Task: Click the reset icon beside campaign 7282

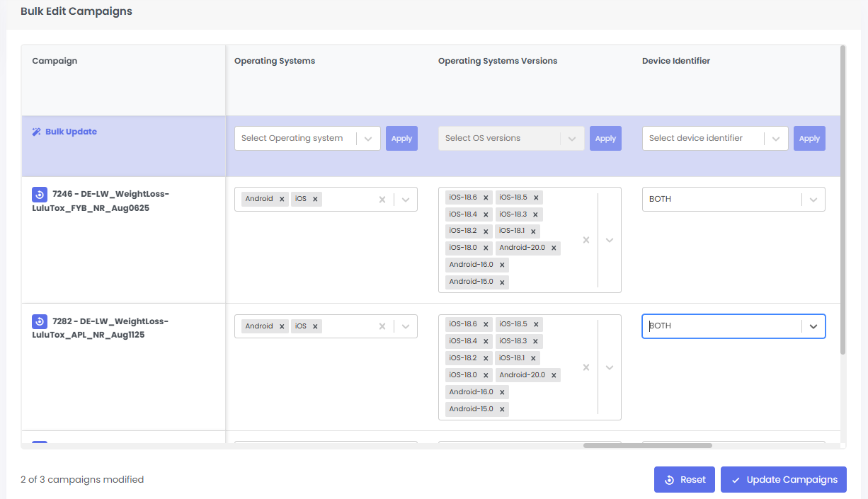Action: 40,322
